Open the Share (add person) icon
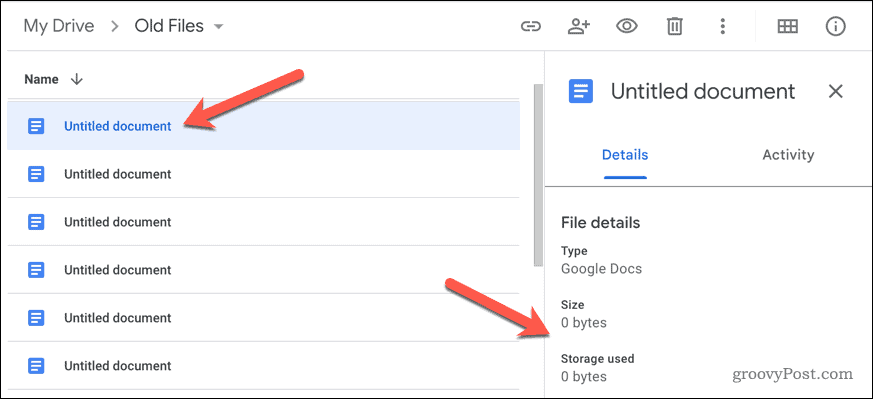The height and width of the screenshot is (399, 873). point(578,26)
